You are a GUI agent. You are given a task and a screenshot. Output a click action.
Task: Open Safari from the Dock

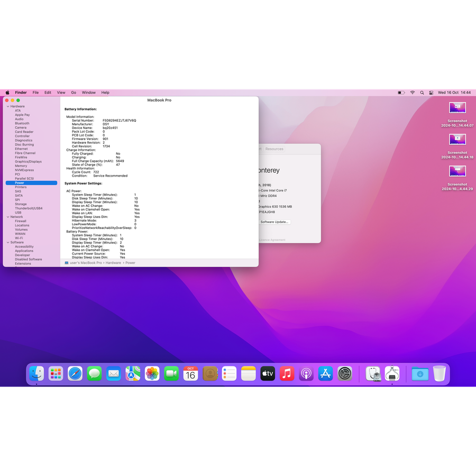[75, 374]
